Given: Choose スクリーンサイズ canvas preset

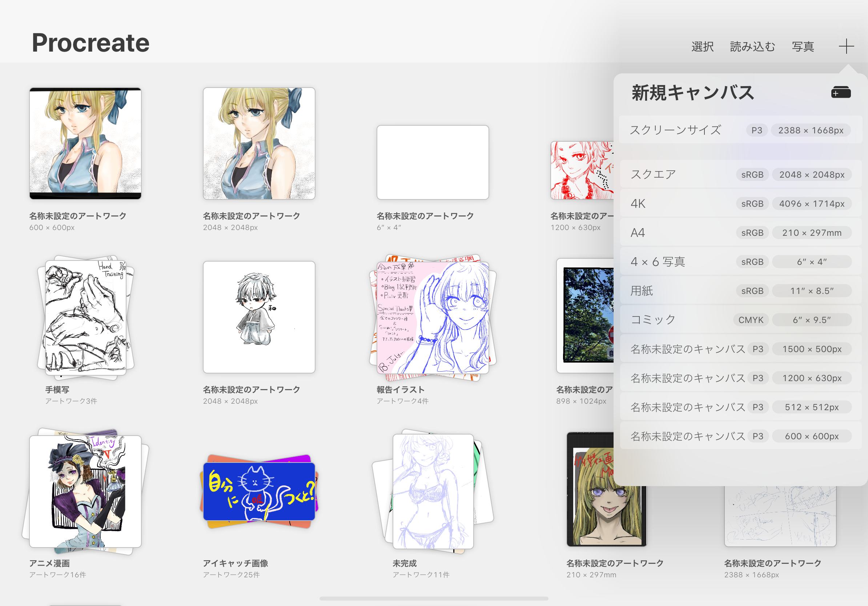Looking at the screenshot, I should (x=740, y=130).
